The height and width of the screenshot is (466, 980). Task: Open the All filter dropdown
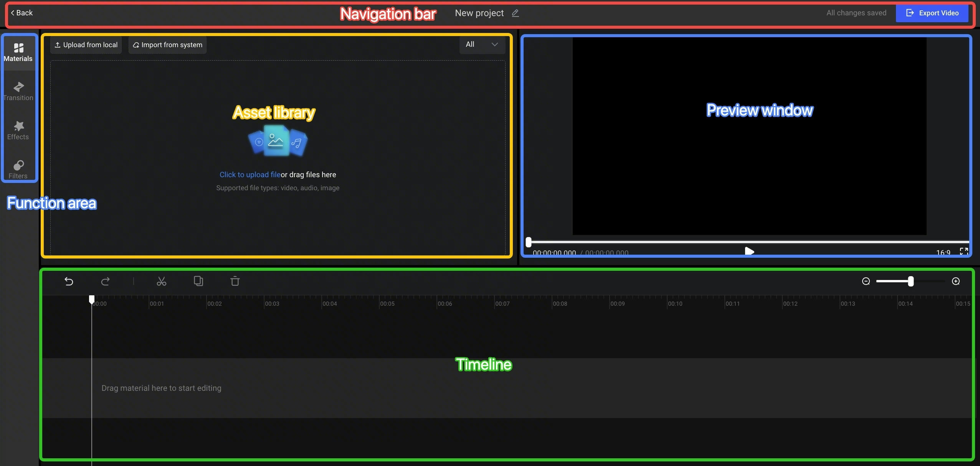[482, 44]
